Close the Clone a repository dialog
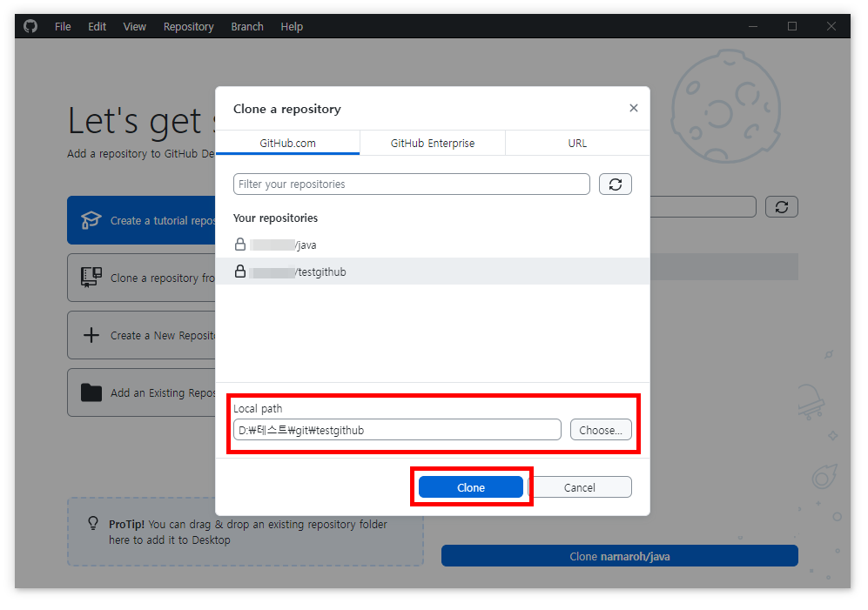Viewport: 868px width, 610px height. tap(633, 108)
